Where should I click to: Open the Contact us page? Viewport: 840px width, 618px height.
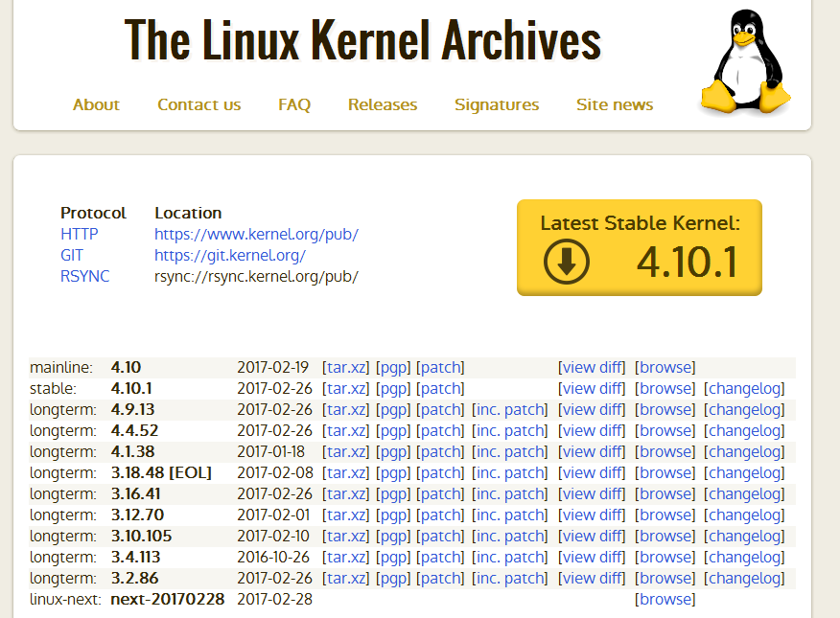pyautogui.click(x=198, y=104)
